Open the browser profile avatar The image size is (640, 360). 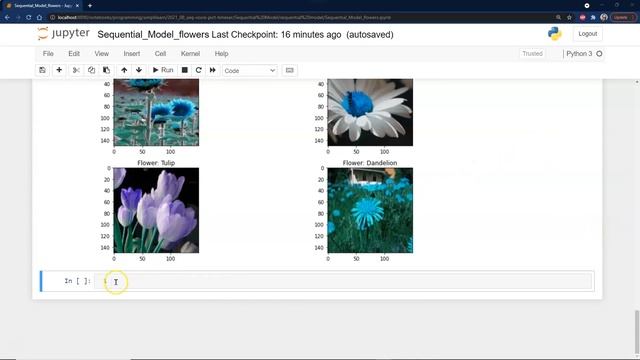pyautogui.click(x=604, y=17)
